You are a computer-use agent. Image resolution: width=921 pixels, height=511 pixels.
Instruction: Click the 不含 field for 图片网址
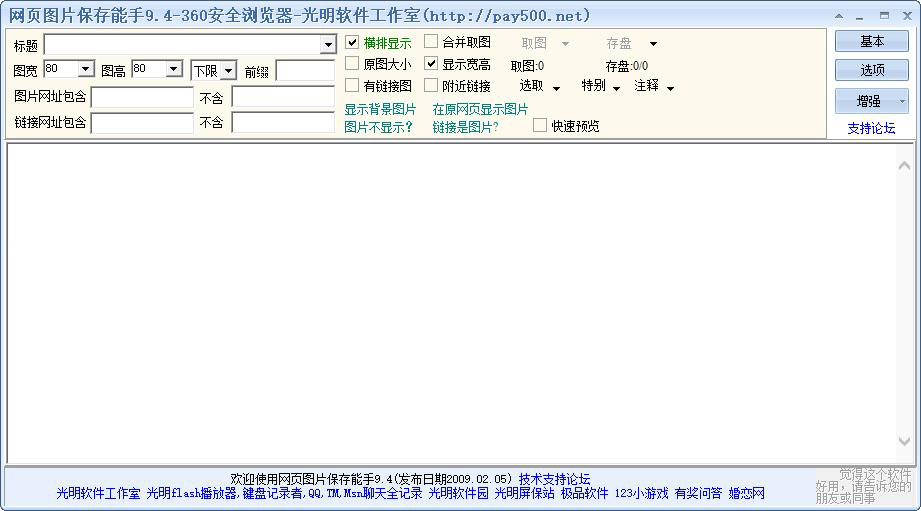(283, 97)
